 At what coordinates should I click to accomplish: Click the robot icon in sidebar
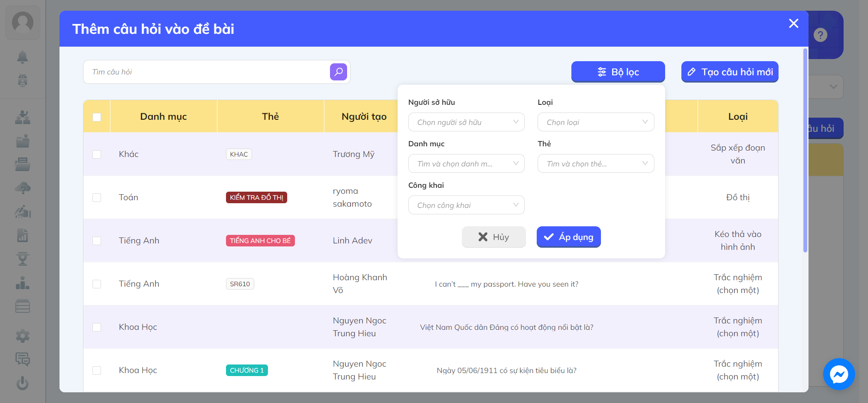[23, 80]
